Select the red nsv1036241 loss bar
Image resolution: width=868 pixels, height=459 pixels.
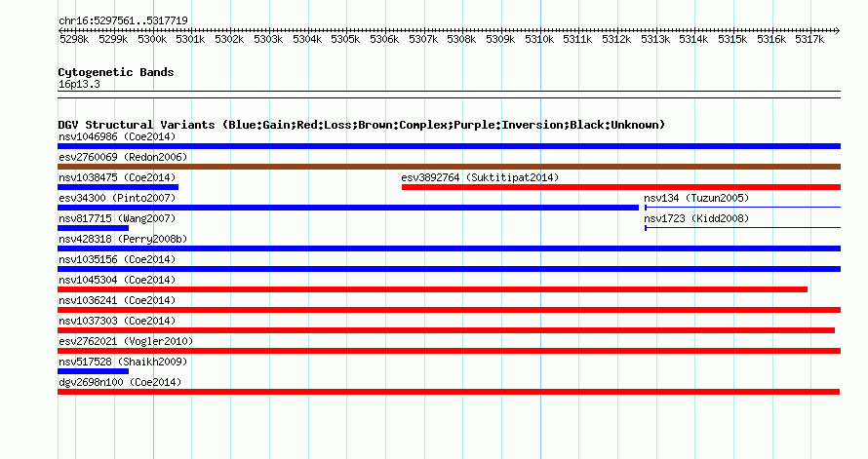pyautogui.click(x=449, y=310)
